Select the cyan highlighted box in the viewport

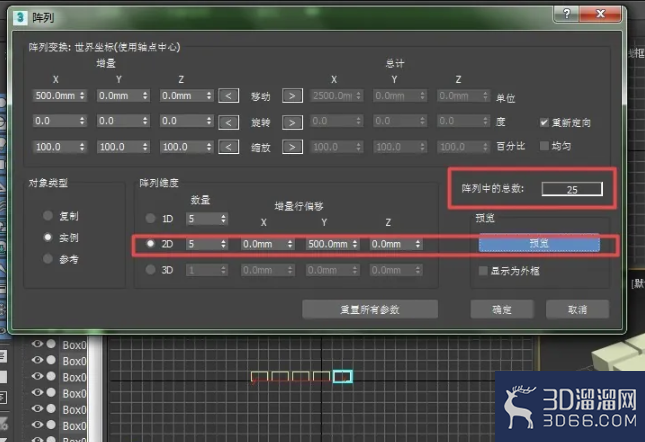(x=343, y=376)
